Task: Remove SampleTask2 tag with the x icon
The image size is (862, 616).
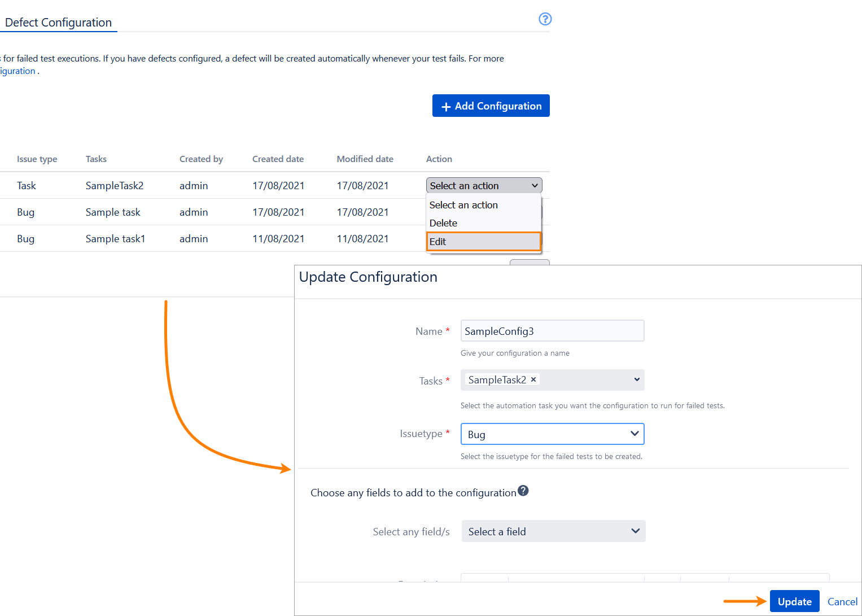Action: pyautogui.click(x=533, y=379)
